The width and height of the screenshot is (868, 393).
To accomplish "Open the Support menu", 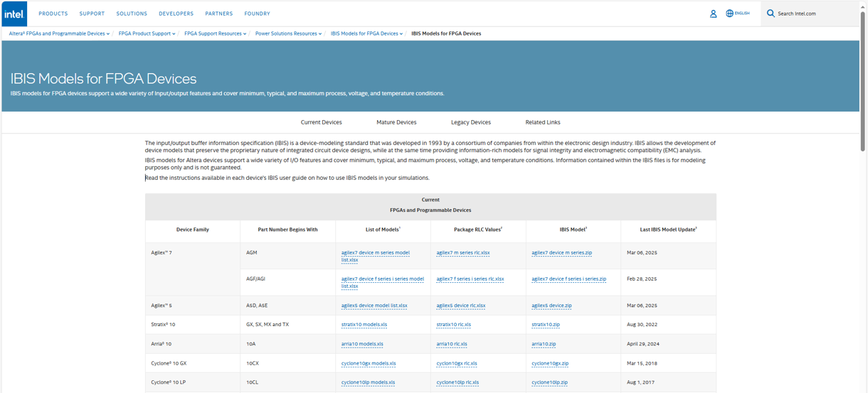I will 92,14.
